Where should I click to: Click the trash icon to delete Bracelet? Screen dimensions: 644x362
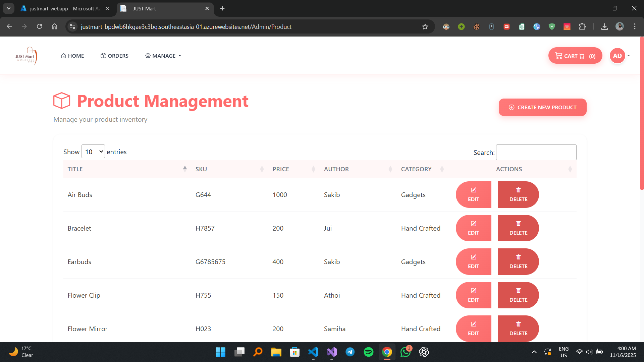point(518,223)
